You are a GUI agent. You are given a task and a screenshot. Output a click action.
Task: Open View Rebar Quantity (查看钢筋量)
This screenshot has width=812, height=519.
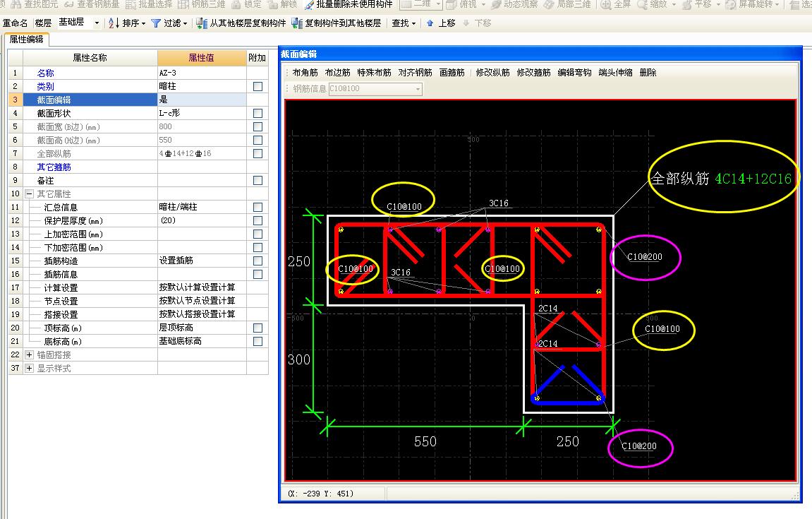(92, 4)
